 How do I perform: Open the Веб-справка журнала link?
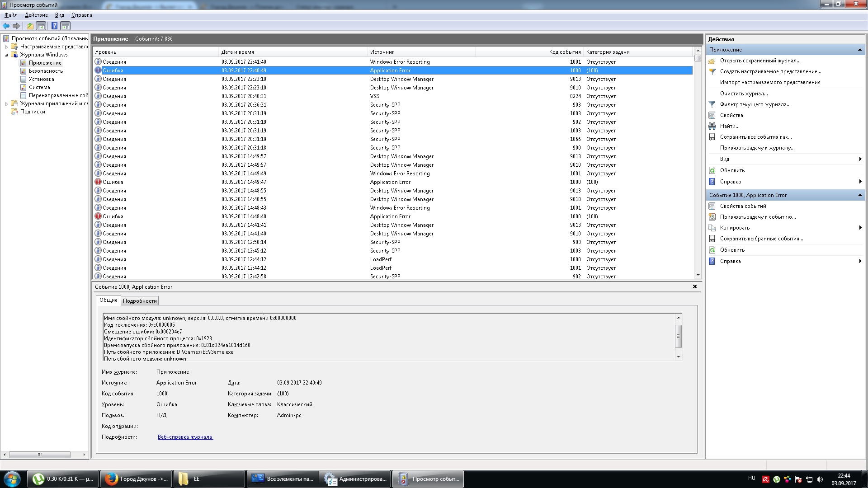coord(185,437)
